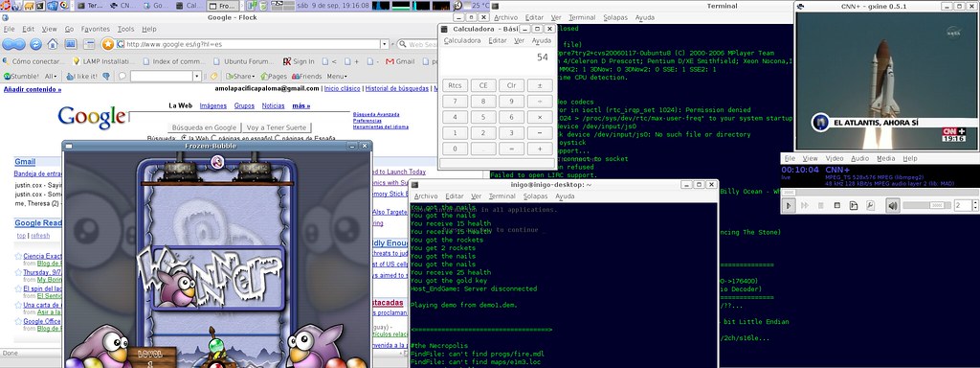This screenshot has width=980, height=368.
Task: Open 'Búsqueda Avanzada' link
Action: pyautogui.click(x=375, y=115)
